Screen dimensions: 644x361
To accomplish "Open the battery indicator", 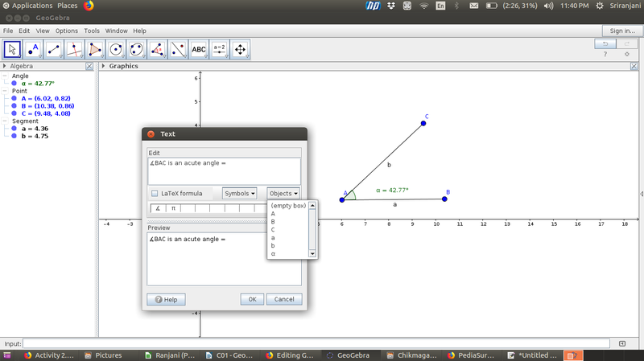I will (x=492, y=6).
